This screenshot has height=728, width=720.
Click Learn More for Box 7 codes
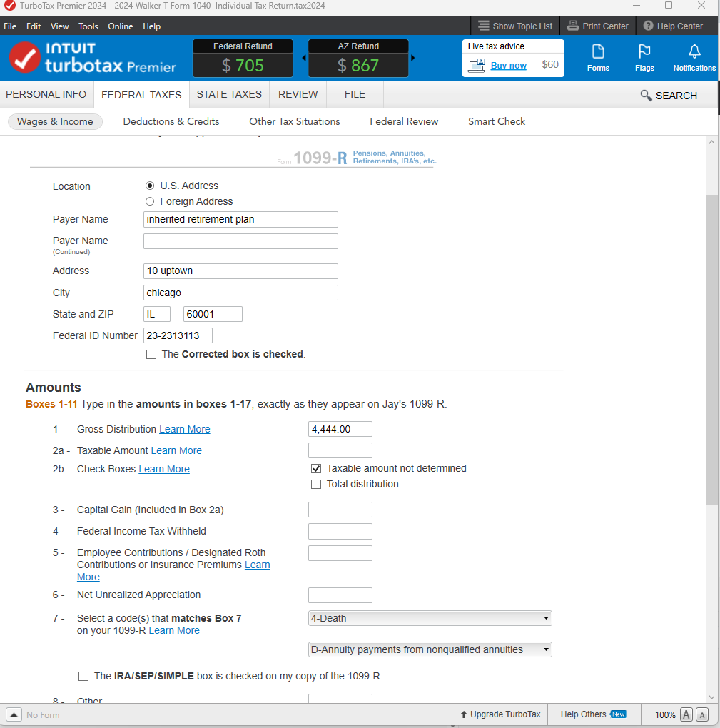tap(174, 630)
